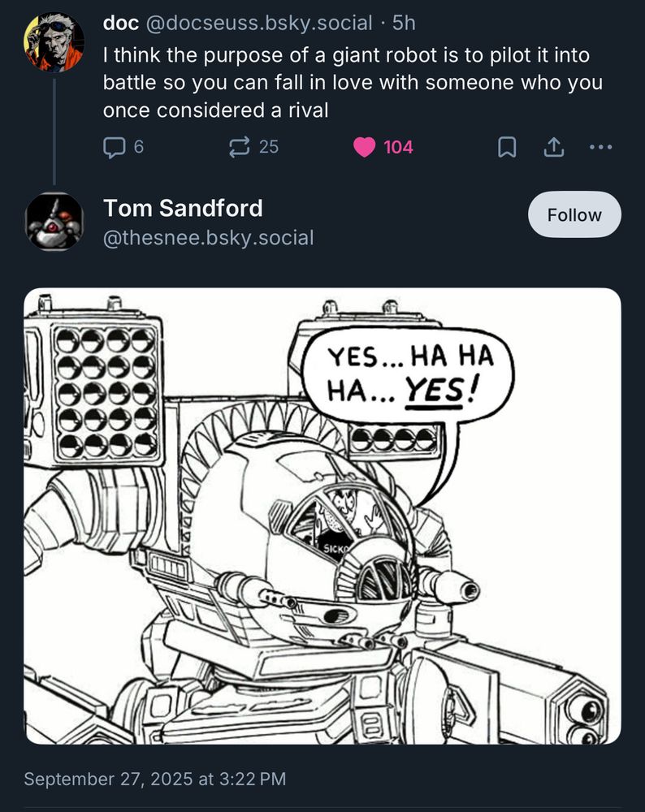645x812 pixels.
Task: Click the repost arrows icon
Action: pos(240,147)
